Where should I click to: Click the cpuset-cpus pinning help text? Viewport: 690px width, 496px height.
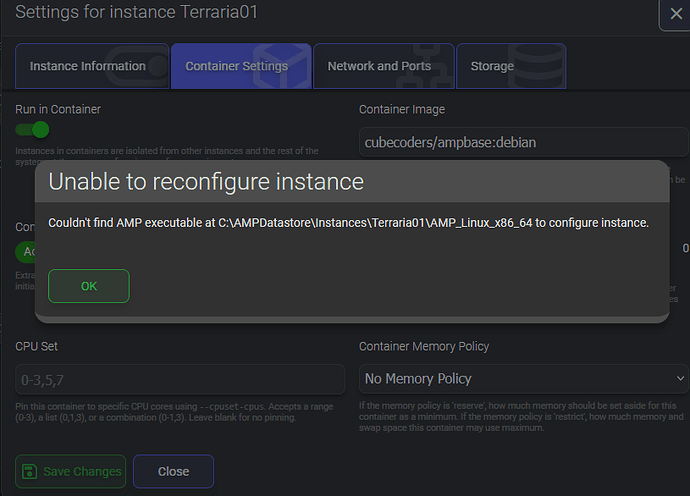click(x=174, y=412)
